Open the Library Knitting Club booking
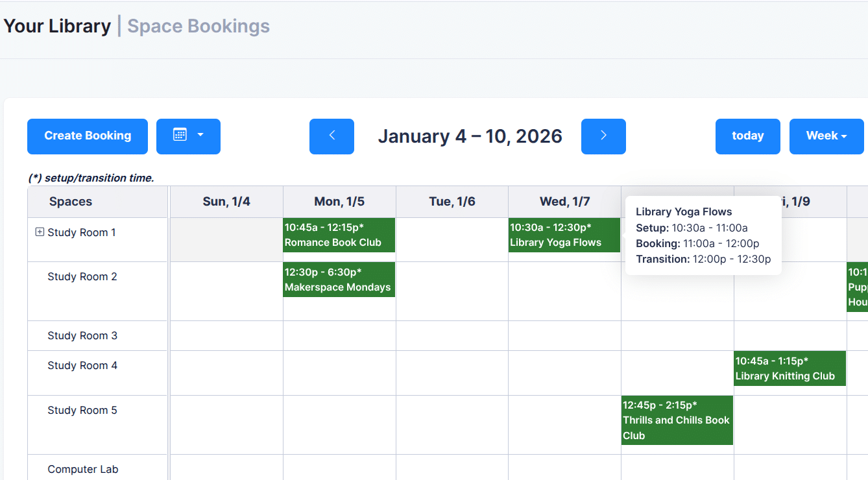The height and width of the screenshot is (480, 868). tap(790, 368)
